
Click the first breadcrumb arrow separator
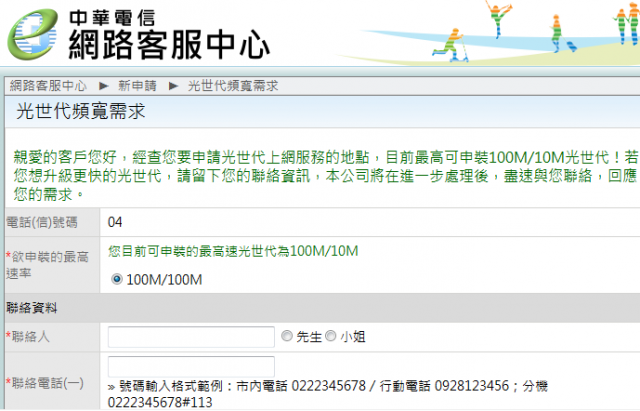coord(104,86)
